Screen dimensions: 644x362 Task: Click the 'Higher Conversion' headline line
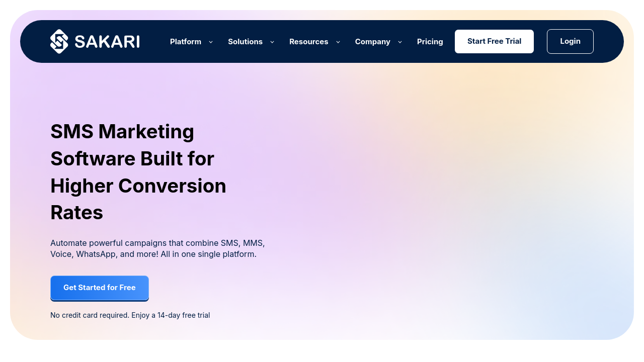point(138,186)
